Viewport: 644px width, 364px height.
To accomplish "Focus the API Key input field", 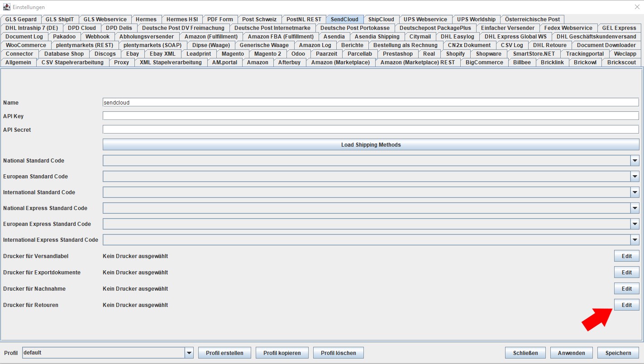I will point(371,116).
